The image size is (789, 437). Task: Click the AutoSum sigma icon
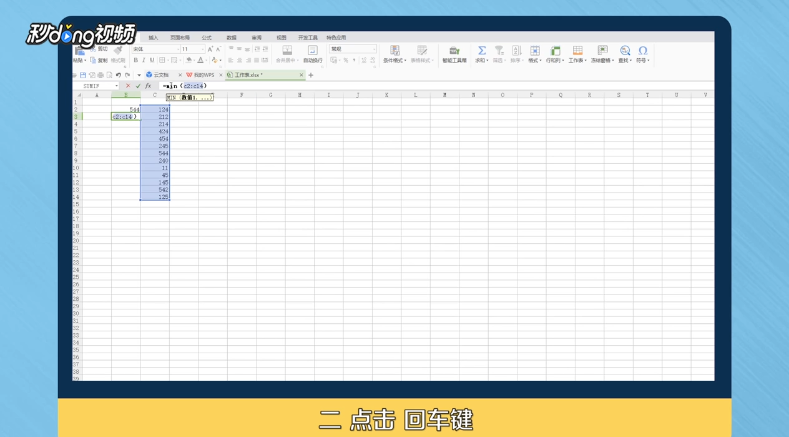(482, 50)
